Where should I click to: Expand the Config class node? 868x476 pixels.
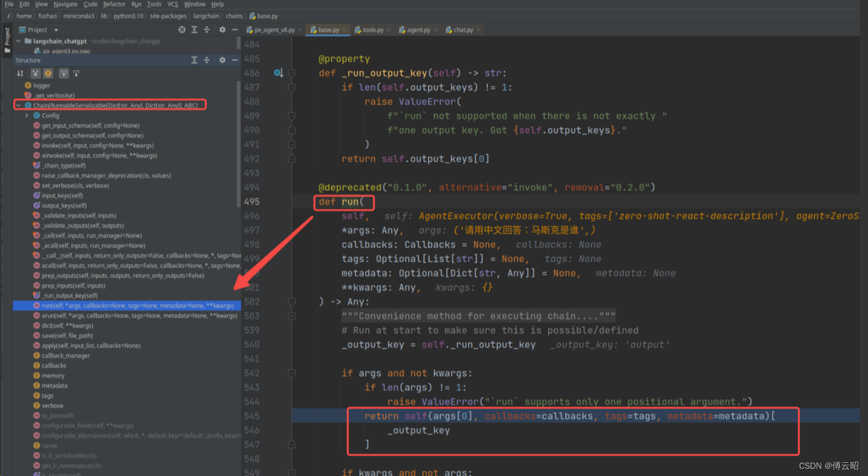coord(27,116)
